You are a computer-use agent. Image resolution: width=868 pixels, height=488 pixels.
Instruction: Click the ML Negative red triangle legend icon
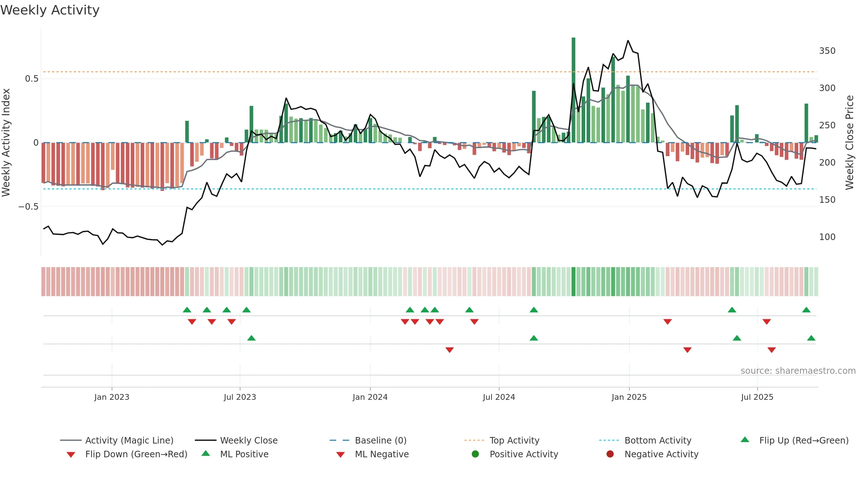point(341,455)
